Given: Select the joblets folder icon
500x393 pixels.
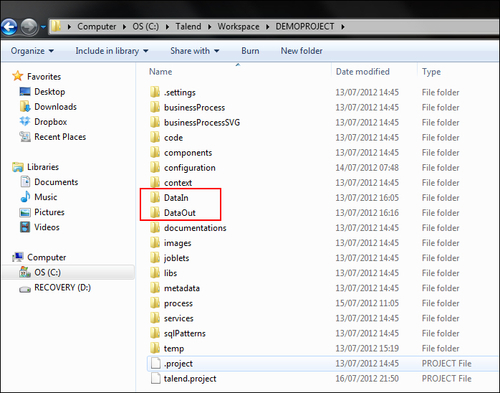Looking at the screenshot, I should tap(155, 258).
